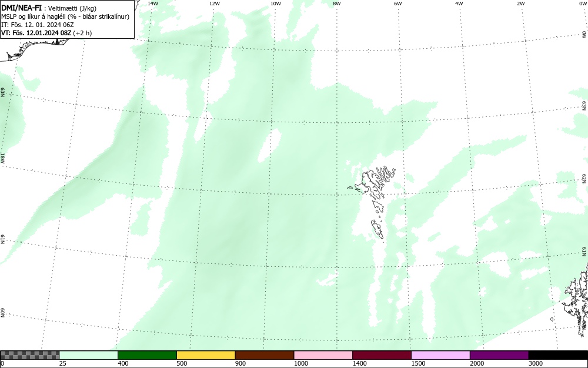Click the legend value '2000'
The width and height of the screenshot is (588, 368).
pyautogui.click(x=477, y=363)
